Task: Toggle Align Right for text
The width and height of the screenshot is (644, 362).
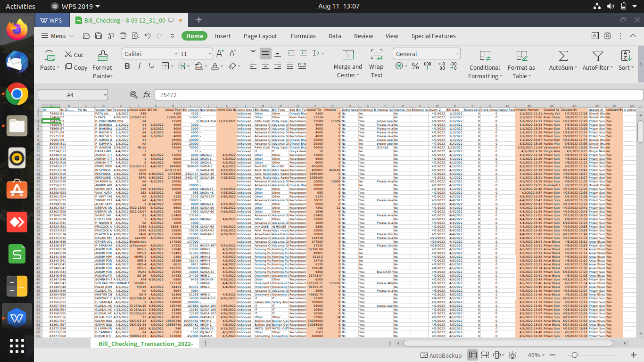Action: [x=278, y=66]
